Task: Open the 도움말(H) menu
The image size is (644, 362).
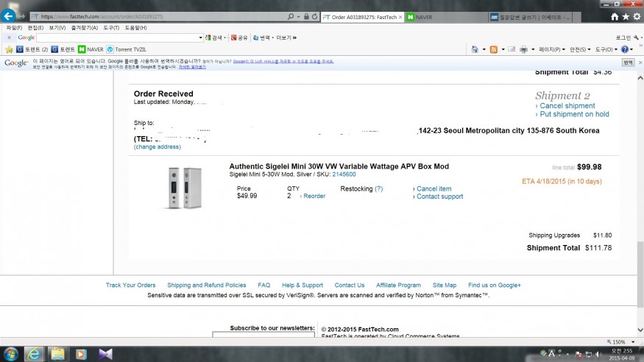Action: (136, 27)
